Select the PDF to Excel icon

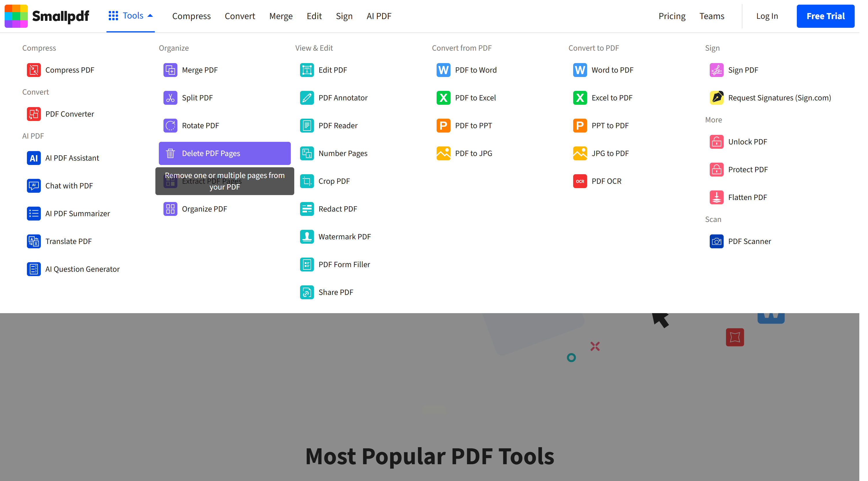443,98
